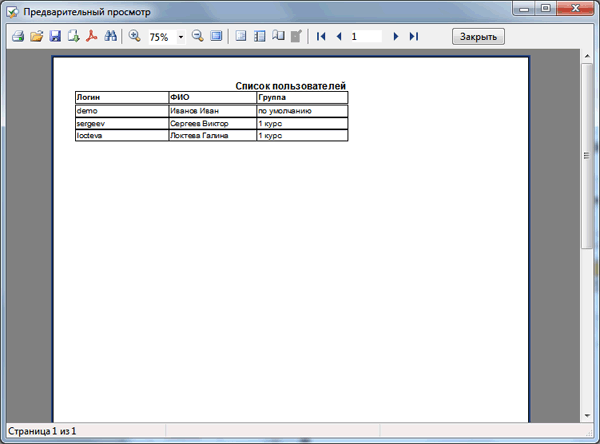The height and width of the screenshot is (444, 600).
Task: Click the page number field
Action: click(x=365, y=36)
